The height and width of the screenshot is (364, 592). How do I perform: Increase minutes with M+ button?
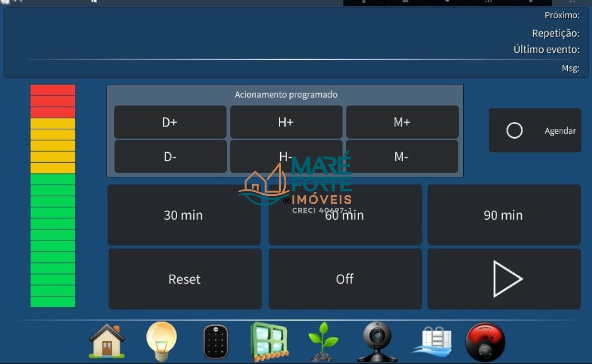pos(402,122)
